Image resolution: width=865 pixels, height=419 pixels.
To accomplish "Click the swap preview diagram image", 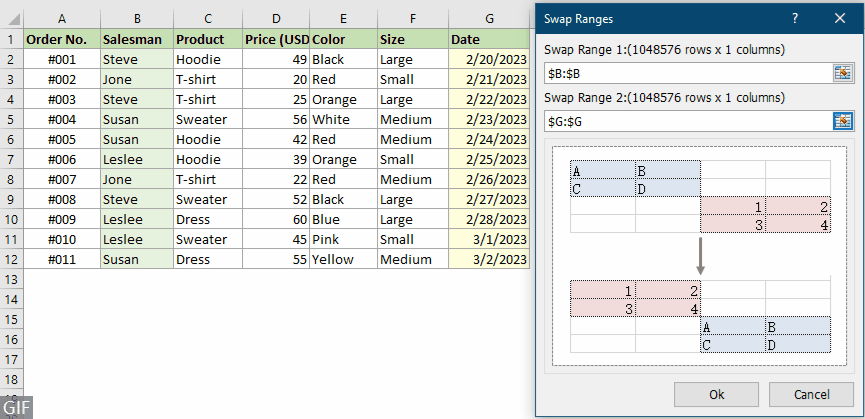I will click(x=700, y=256).
